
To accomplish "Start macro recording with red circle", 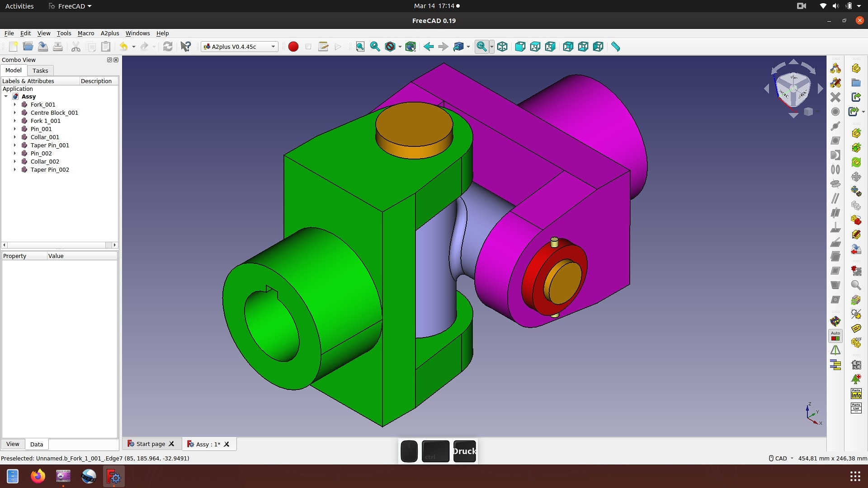I will click(x=293, y=47).
